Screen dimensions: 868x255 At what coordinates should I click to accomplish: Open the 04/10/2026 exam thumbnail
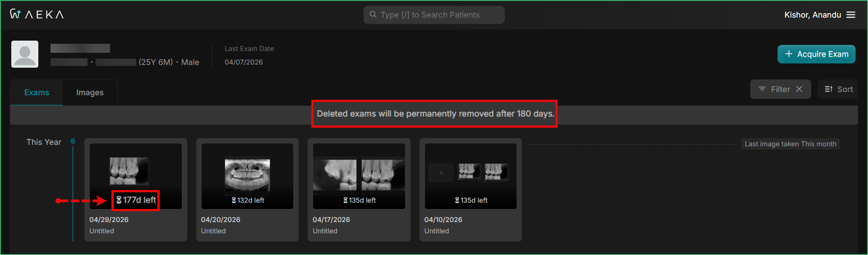(471, 176)
